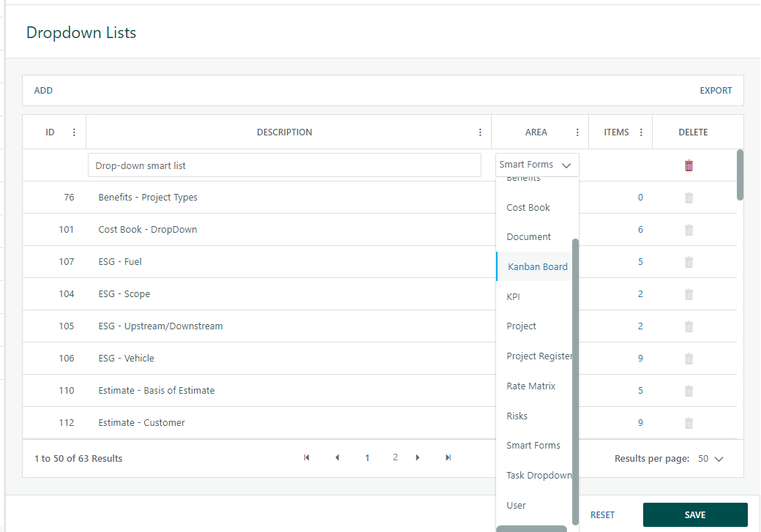The width and height of the screenshot is (761, 532).
Task: Delete the Cost Book - DropDown row
Action: click(689, 230)
